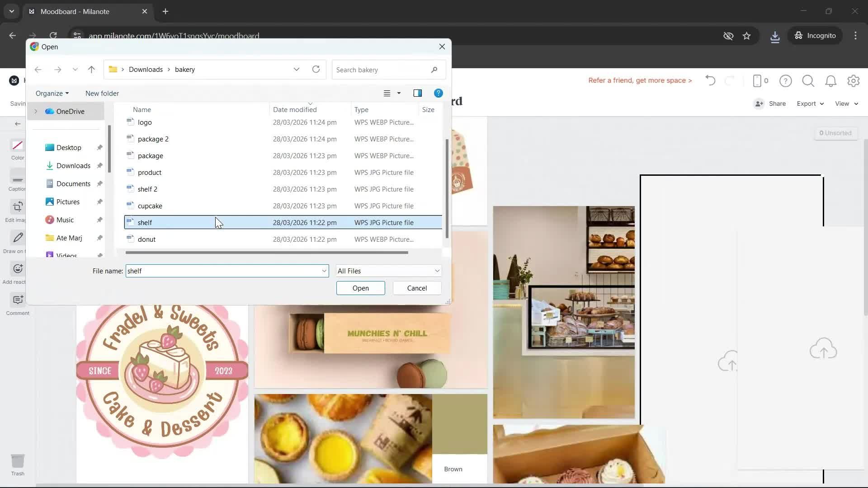Click the undo arrow in Milanote
Screen dimensions: 868x488
pos(710,81)
